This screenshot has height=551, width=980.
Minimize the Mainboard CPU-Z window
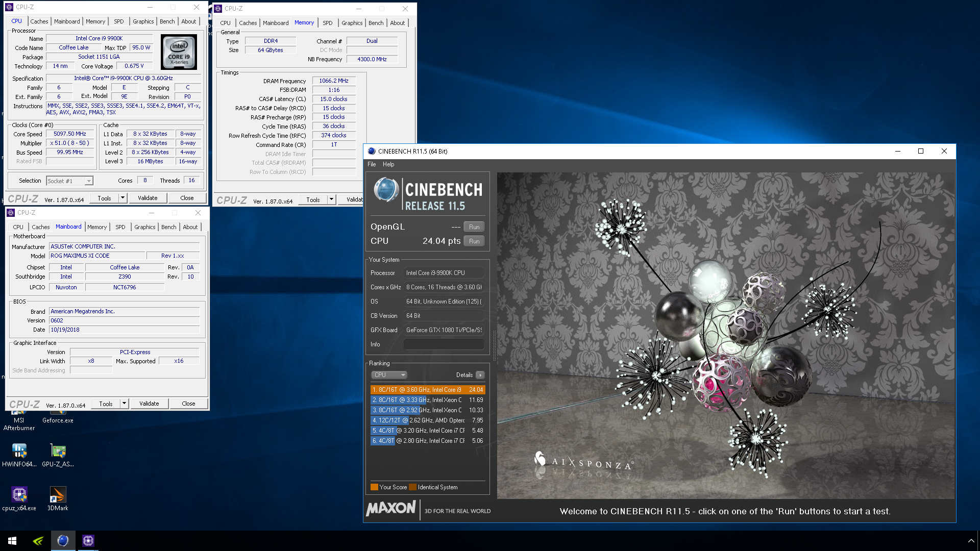pos(152,213)
